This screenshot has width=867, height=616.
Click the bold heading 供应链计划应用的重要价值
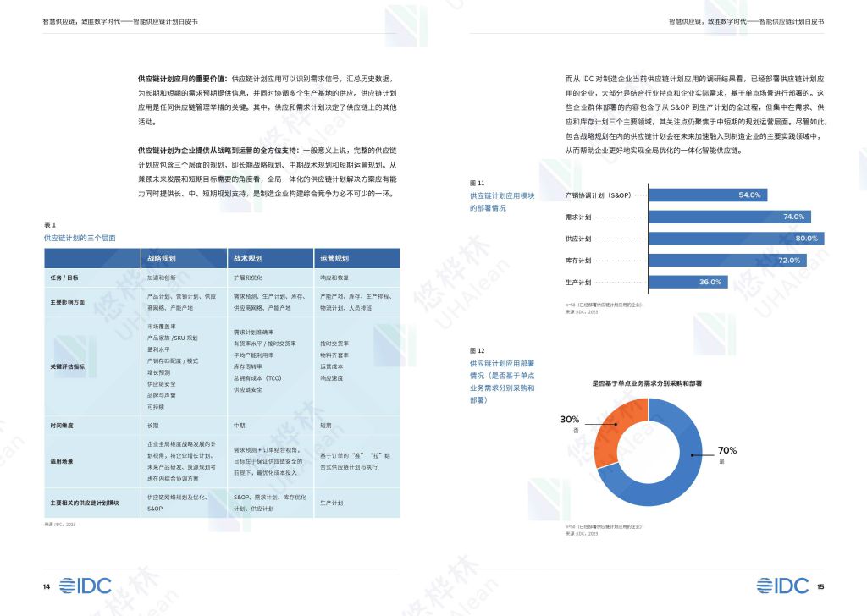[183, 79]
